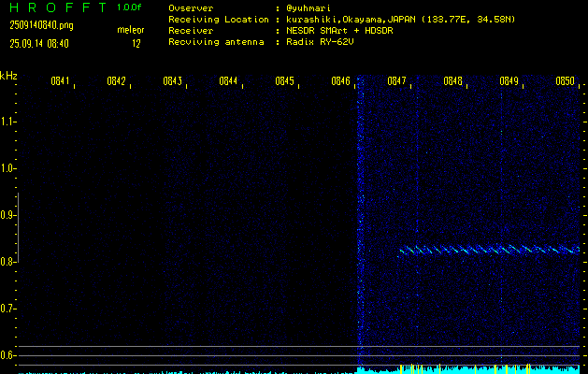Click the 0848 time marker
The width and height of the screenshot is (588, 374).
[x=453, y=81]
